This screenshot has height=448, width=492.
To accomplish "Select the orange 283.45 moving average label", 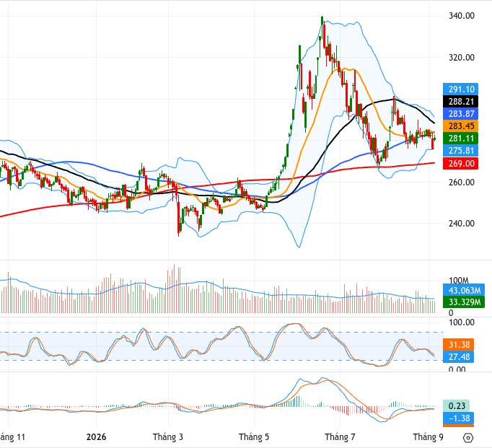I will coord(460,126).
